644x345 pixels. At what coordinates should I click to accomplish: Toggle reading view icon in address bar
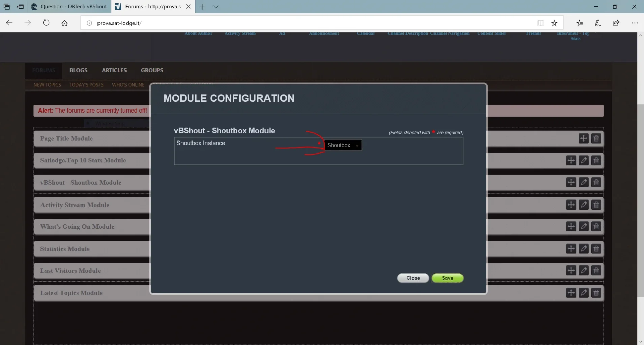541,23
